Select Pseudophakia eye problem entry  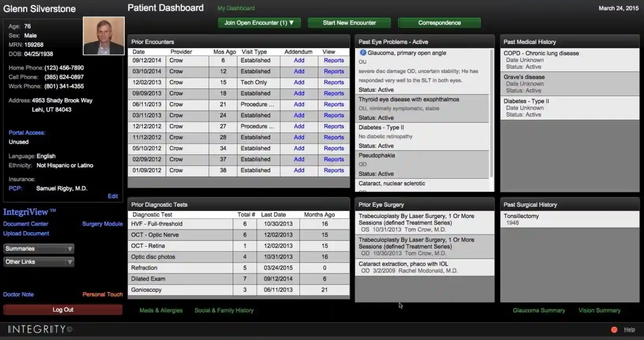coord(422,164)
